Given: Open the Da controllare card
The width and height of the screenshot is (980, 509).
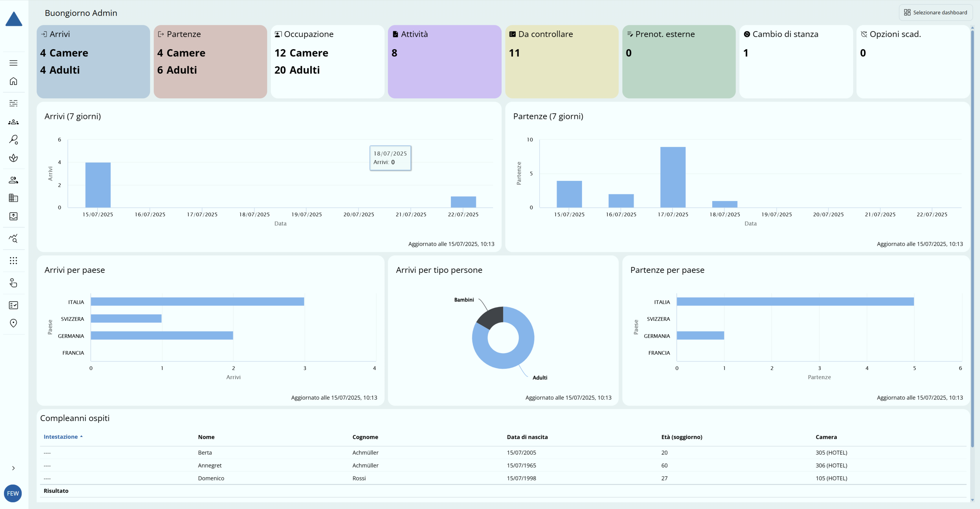Looking at the screenshot, I should click(x=562, y=62).
